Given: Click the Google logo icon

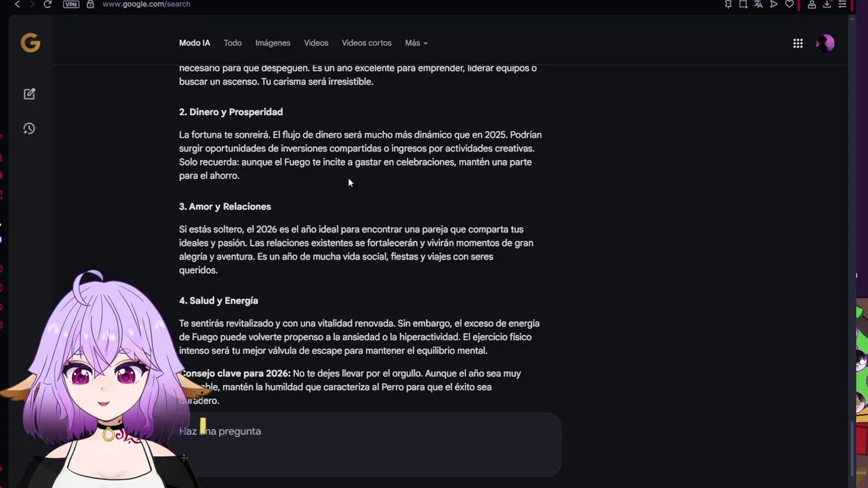Looking at the screenshot, I should [x=31, y=43].
